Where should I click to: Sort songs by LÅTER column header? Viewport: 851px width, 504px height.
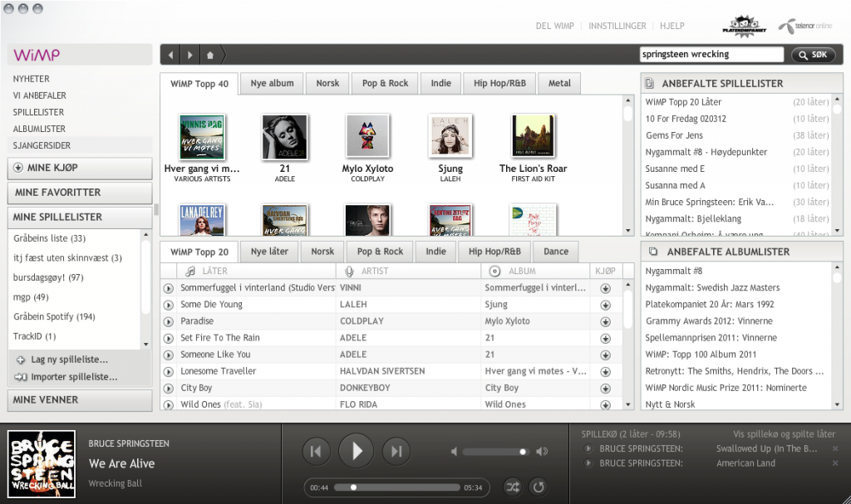pos(256,271)
